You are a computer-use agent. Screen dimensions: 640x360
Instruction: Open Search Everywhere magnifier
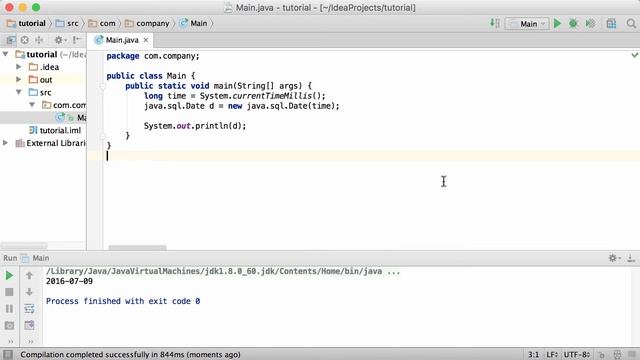pos(631,23)
